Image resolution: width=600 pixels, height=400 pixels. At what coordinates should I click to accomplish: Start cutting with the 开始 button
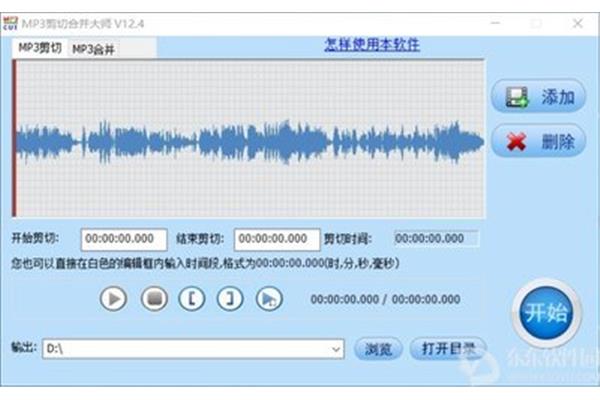pos(546,313)
